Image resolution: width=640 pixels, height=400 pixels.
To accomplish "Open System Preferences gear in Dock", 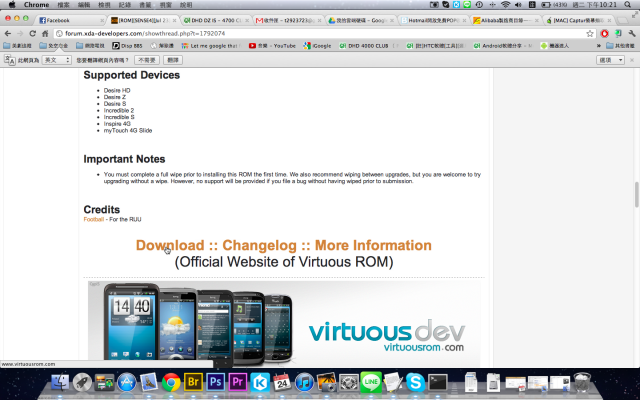I will point(349,383).
